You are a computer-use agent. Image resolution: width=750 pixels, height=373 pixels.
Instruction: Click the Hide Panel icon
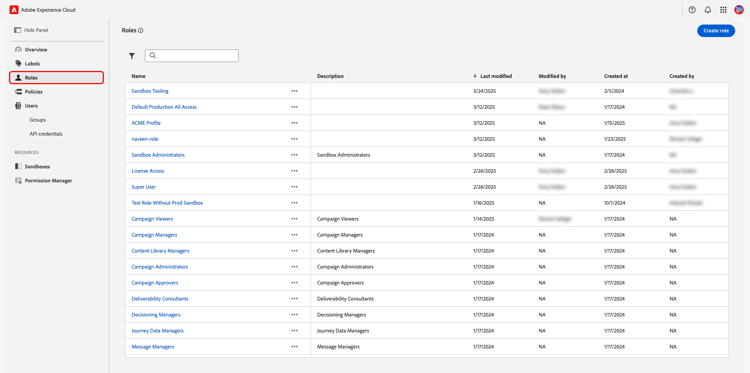tap(18, 30)
